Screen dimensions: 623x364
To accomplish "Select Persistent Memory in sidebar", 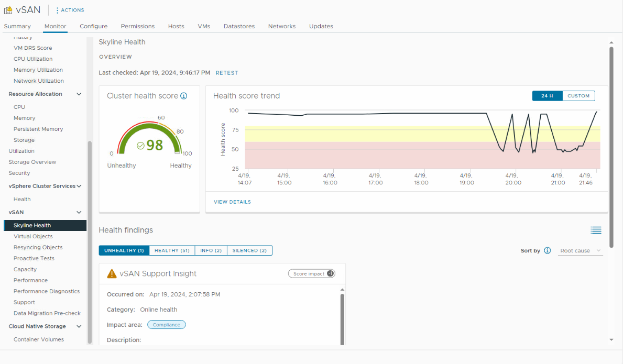I will (38, 129).
